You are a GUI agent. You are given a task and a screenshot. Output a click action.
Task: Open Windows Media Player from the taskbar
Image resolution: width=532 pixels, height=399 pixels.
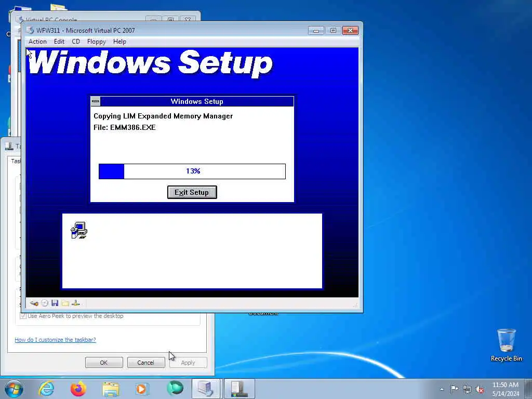click(x=142, y=389)
